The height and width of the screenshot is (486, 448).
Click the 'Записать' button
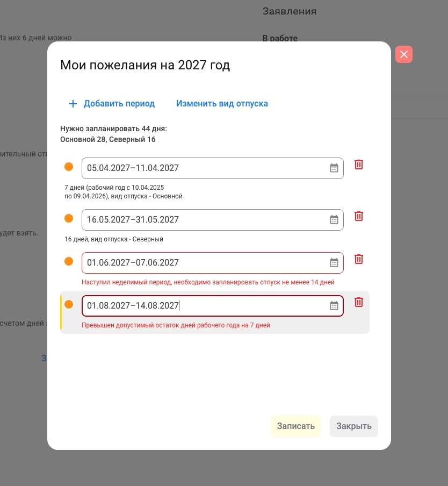tap(295, 426)
